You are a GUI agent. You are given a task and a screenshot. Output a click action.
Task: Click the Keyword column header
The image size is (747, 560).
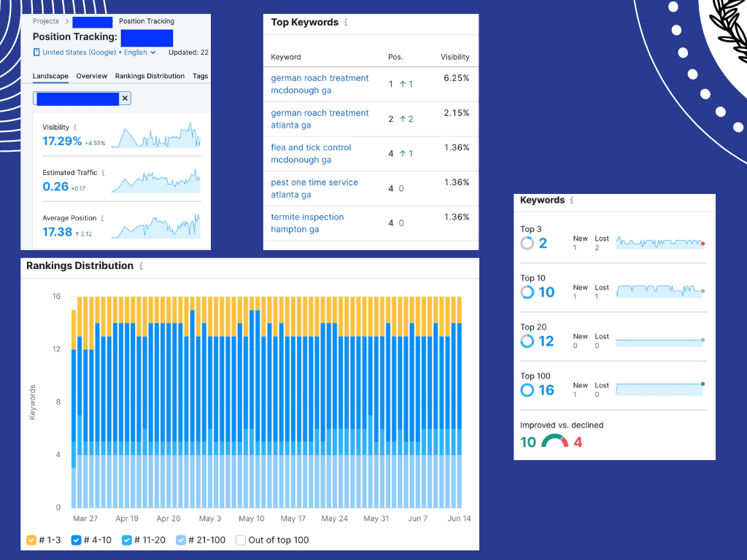(x=286, y=57)
